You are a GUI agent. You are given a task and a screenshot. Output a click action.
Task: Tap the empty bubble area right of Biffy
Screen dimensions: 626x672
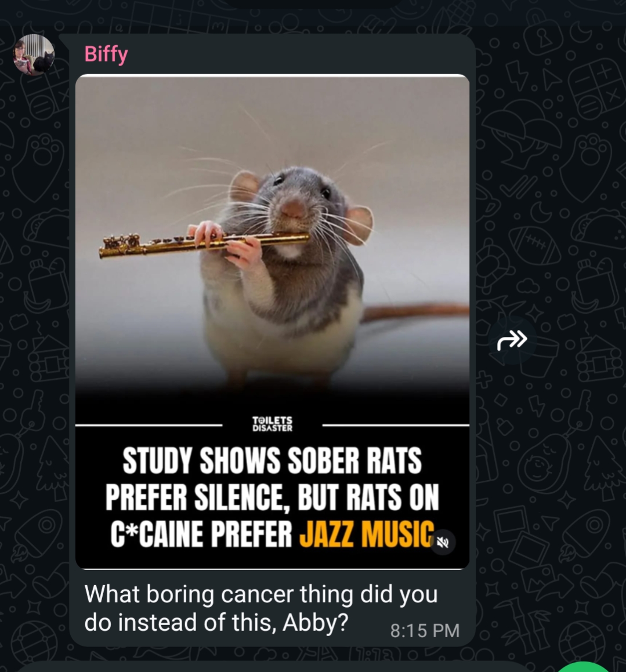pyautogui.click(x=300, y=55)
